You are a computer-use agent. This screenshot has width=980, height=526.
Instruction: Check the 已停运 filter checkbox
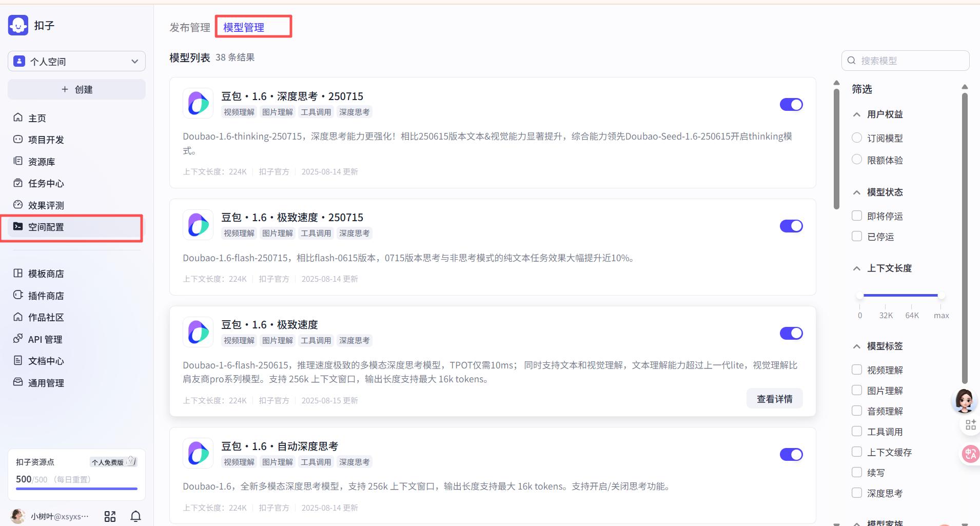tap(857, 236)
